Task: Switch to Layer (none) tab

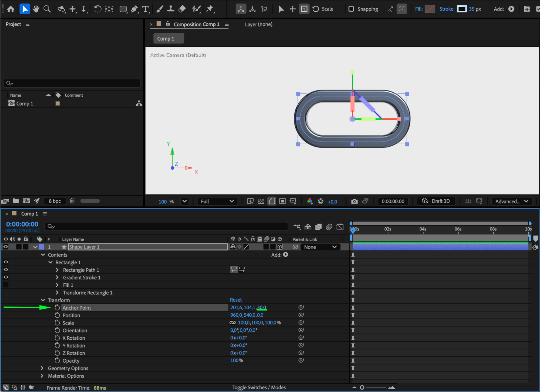Action: point(259,24)
